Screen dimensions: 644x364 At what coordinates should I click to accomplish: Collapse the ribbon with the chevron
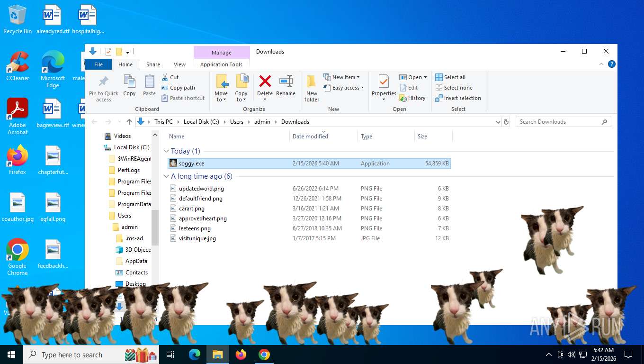[x=601, y=64]
